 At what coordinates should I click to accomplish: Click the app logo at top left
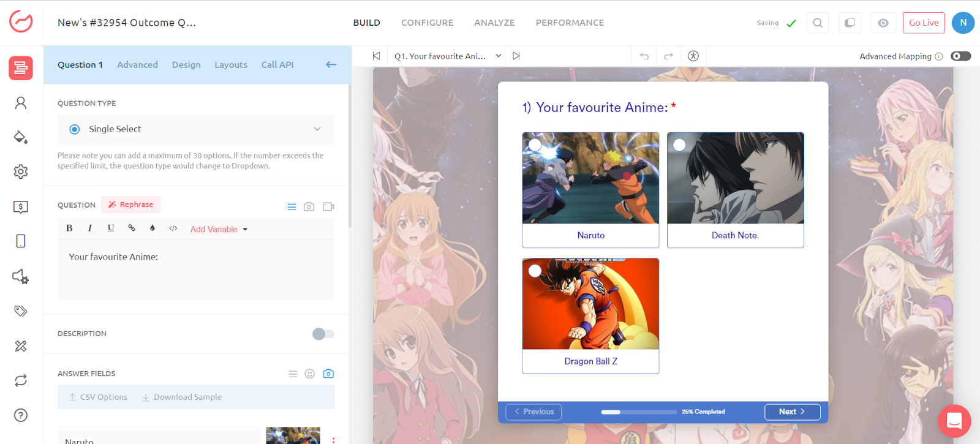(x=21, y=22)
